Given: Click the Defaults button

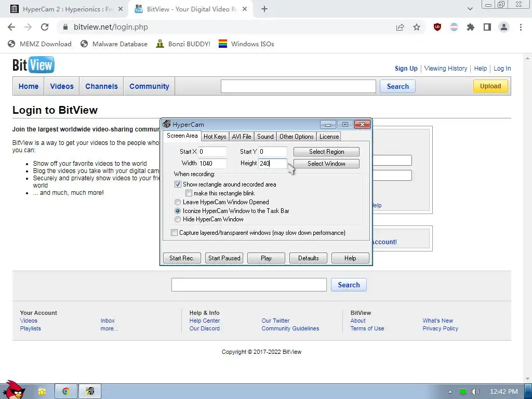Looking at the screenshot, I should click(309, 258).
